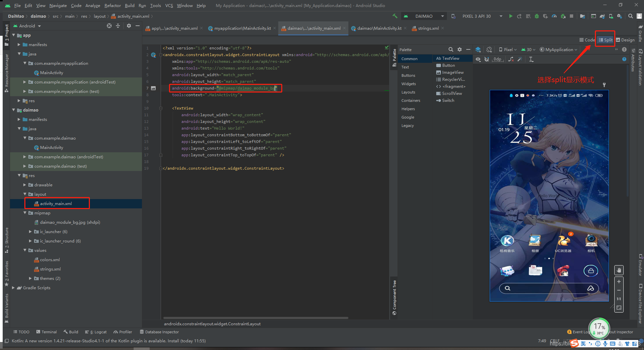Image resolution: width=644 pixels, height=350 pixels.
Task: Click the blue help question mark icon
Action: click(624, 59)
